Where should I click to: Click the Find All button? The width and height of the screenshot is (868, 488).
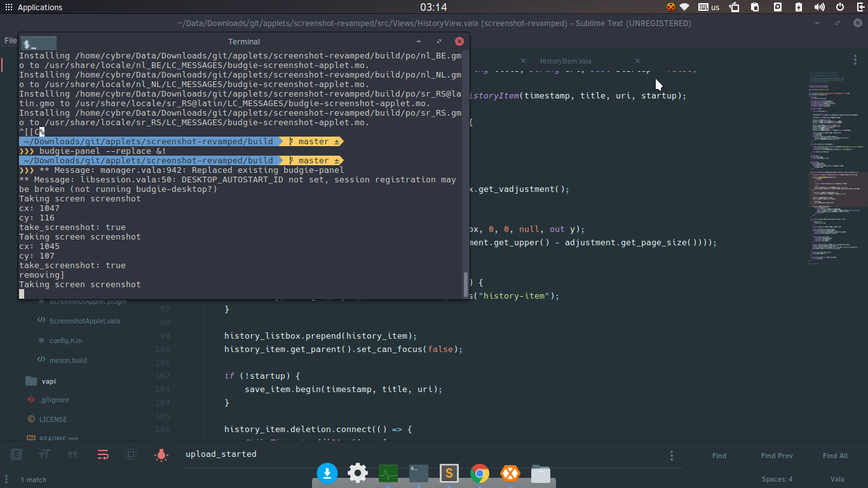835,456
